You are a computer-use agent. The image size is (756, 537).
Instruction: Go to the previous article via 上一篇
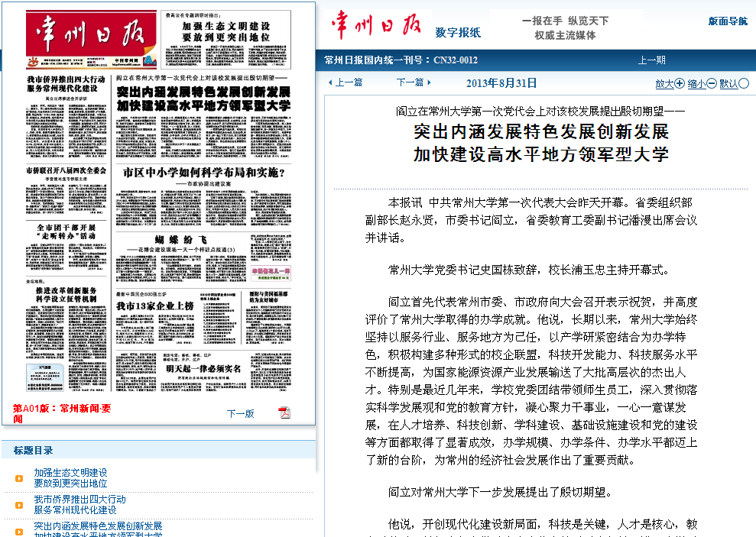[346, 82]
